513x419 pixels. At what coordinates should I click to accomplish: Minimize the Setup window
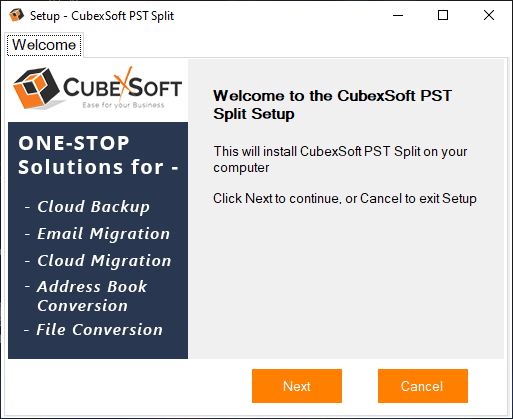(x=398, y=15)
